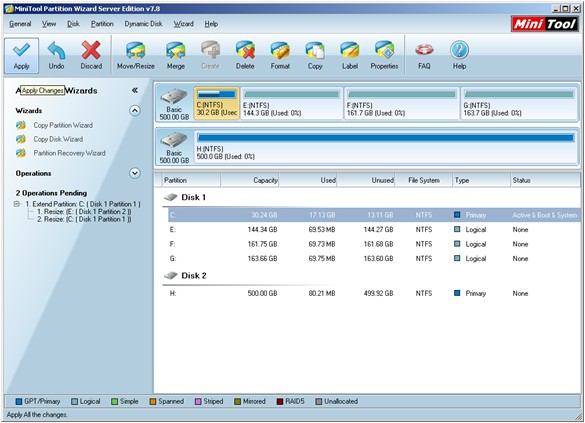Image resolution: width=585 pixels, height=423 pixels.
Task: Select pending operation 'Resize: (C: ( Disk 1 Partition 1 ))'
Action: pos(84,219)
